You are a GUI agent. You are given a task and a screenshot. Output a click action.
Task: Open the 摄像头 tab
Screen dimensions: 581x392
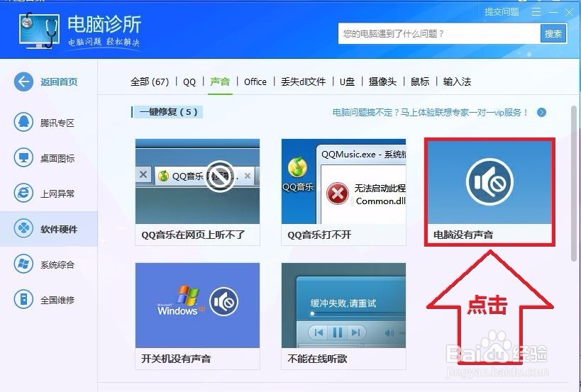[382, 82]
